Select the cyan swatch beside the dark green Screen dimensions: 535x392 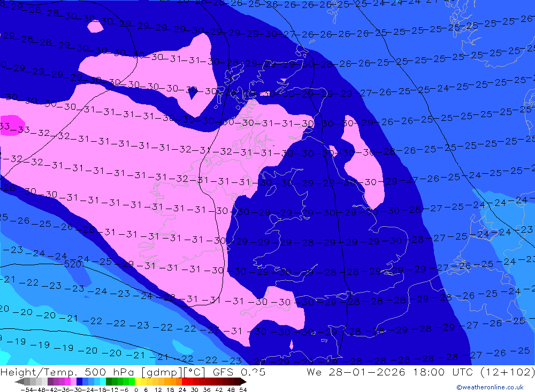pos(103,381)
